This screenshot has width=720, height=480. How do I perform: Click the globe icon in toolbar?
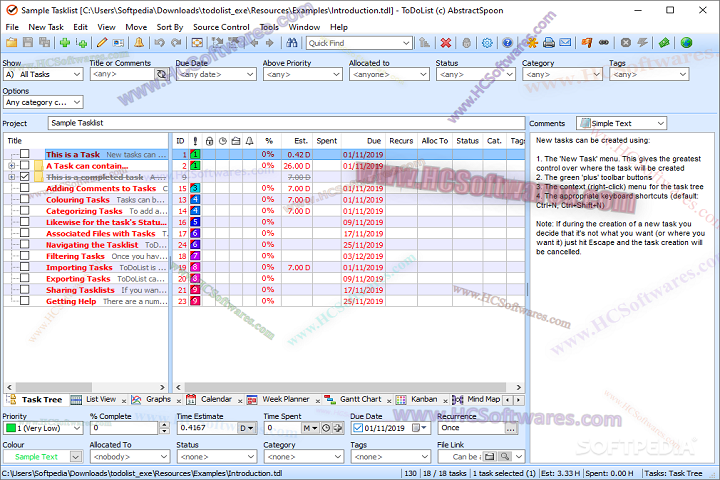pyautogui.click(x=686, y=43)
